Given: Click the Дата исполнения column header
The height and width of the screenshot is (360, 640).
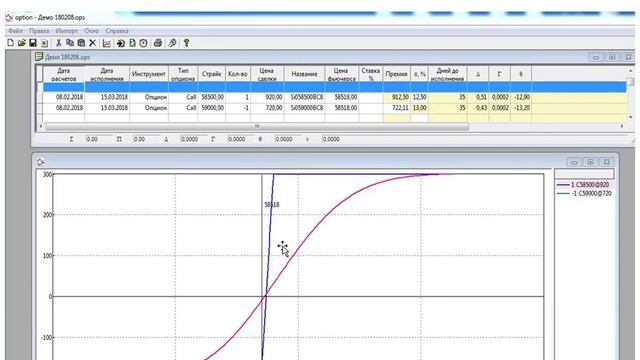Looking at the screenshot, I should [107, 74].
